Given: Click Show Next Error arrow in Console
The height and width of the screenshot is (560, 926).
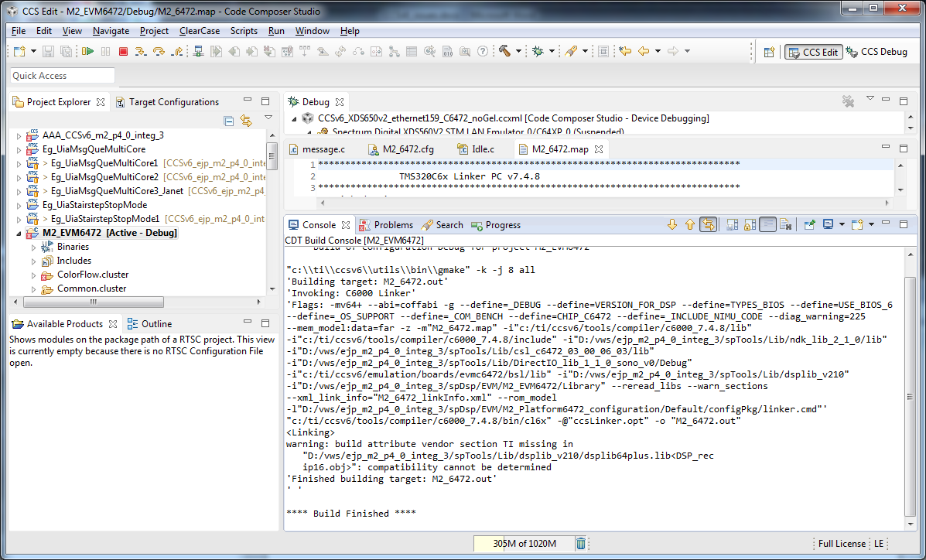Looking at the screenshot, I should 672,224.
